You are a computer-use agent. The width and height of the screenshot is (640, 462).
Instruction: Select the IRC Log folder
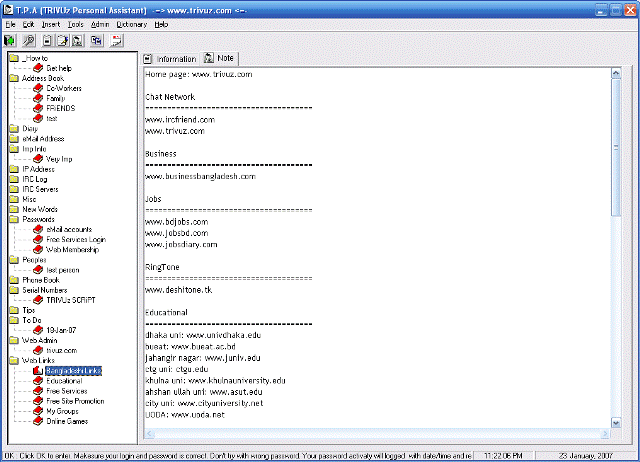(35, 179)
